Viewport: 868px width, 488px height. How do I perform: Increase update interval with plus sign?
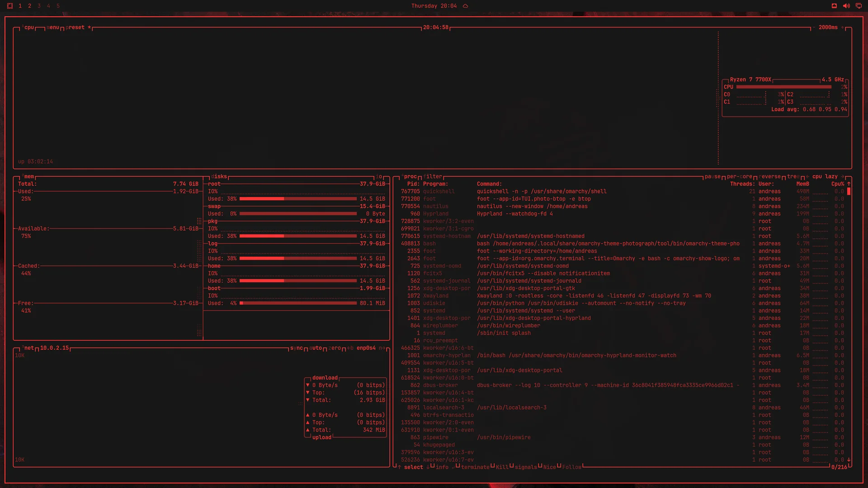point(843,28)
